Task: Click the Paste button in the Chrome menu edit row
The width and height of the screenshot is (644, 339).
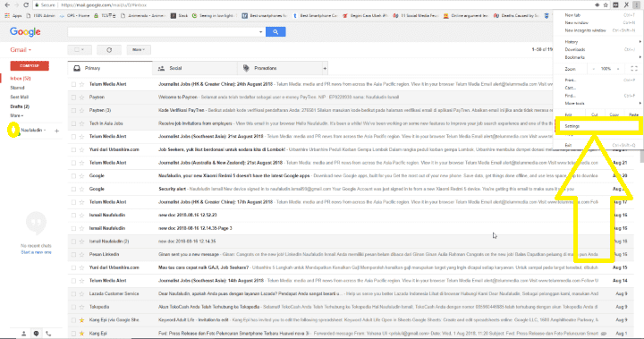Action: pyautogui.click(x=634, y=114)
